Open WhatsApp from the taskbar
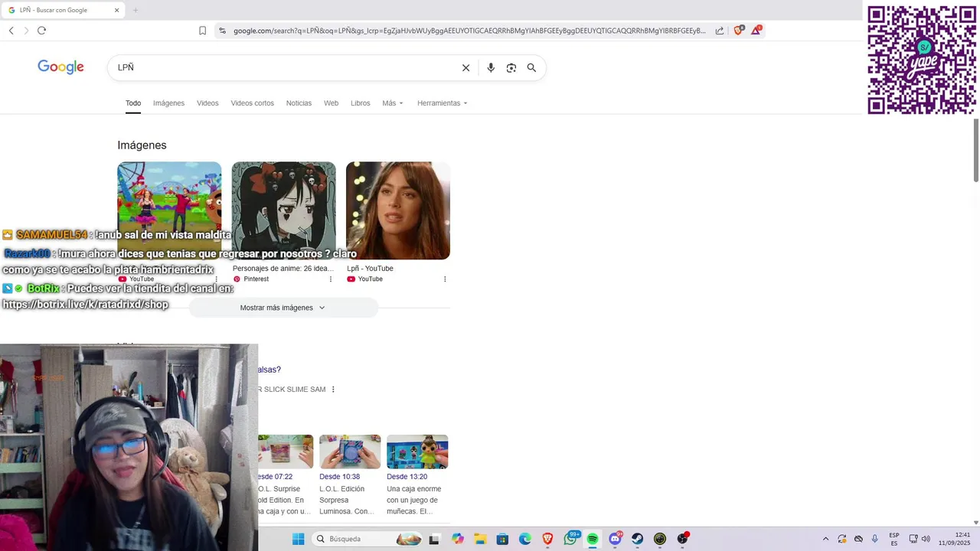Viewport: 980px width, 551px height. click(570, 539)
